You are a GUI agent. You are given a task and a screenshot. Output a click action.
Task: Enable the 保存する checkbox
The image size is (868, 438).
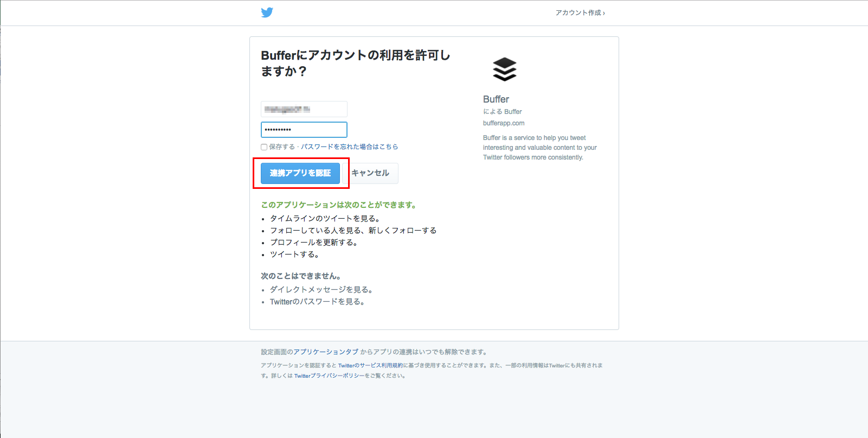(x=264, y=147)
